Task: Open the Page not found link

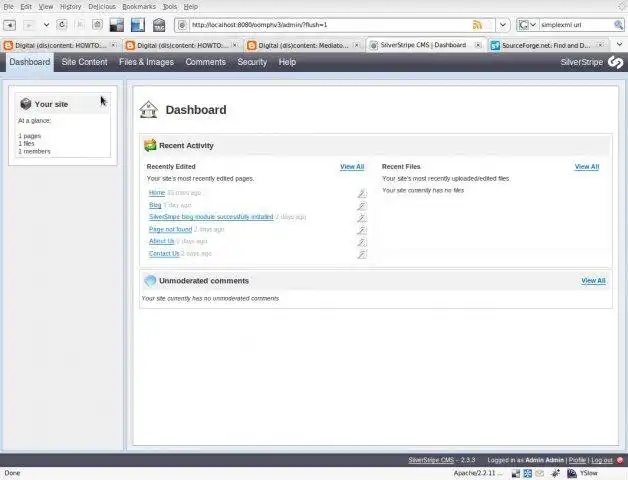Action: 170,229
